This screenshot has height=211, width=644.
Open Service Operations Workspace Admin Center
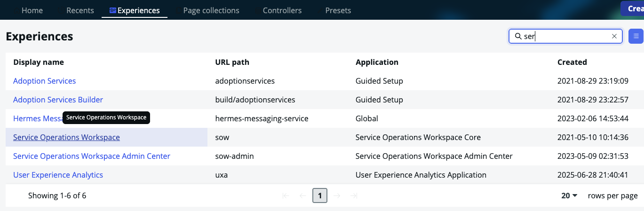tap(92, 156)
